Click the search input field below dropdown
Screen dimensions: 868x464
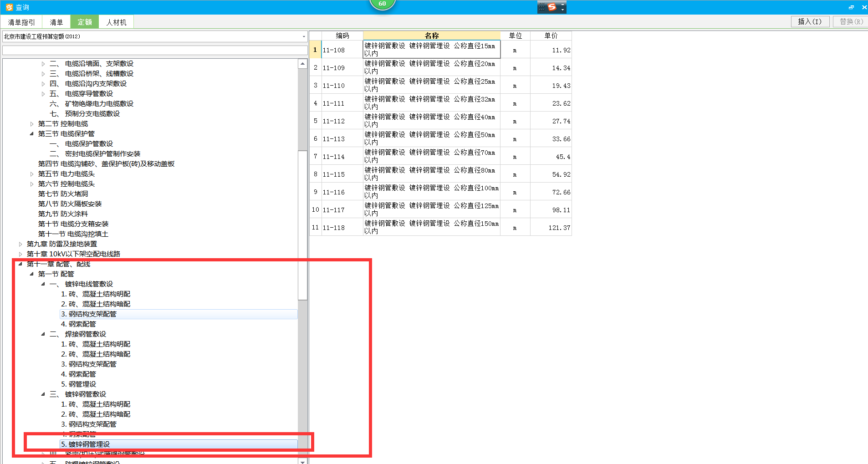point(155,50)
